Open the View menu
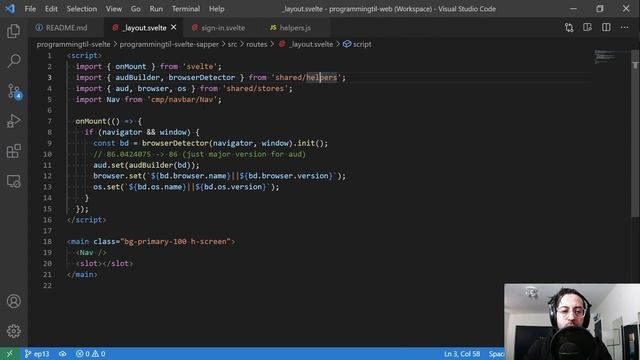 click(x=114, y=9)
